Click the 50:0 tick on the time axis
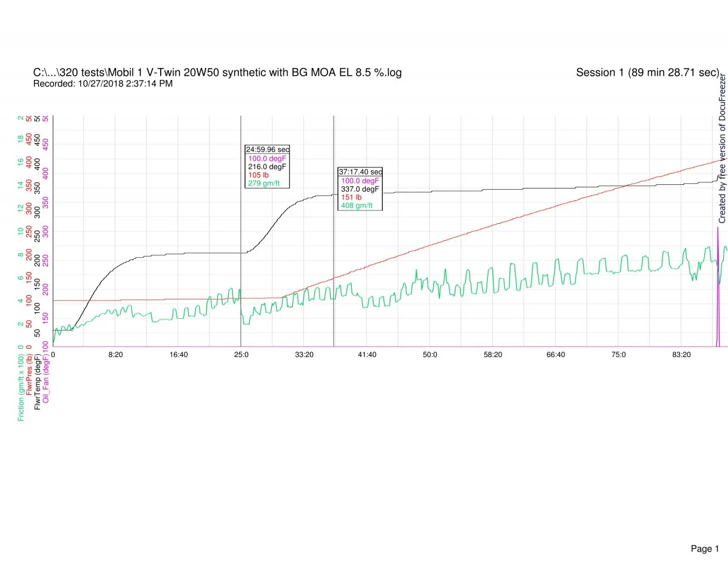 (x=430, y=355)
